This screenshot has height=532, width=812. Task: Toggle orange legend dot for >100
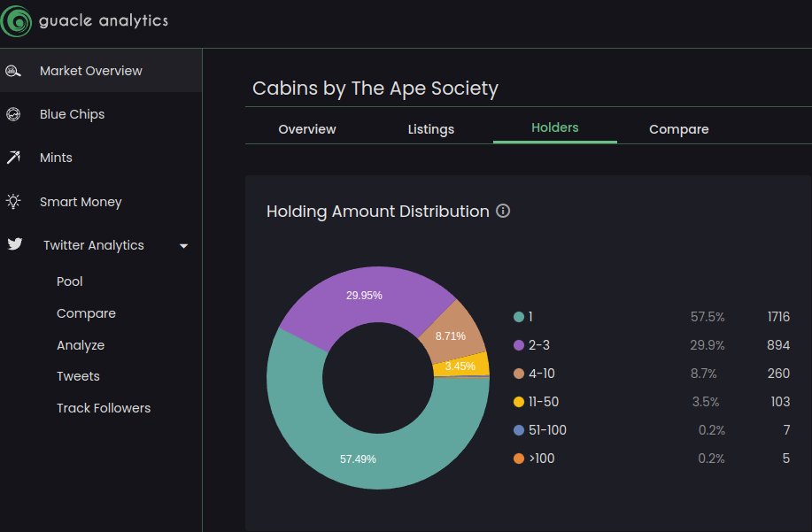(x=518, y=459)
